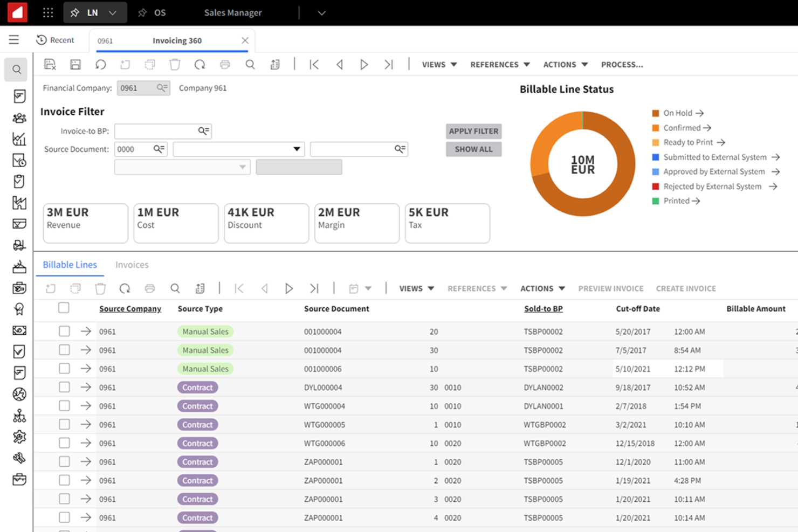Click the forklift icon in left sidebar
Viewport: 798px width, 532px height.
pos(19,245)
